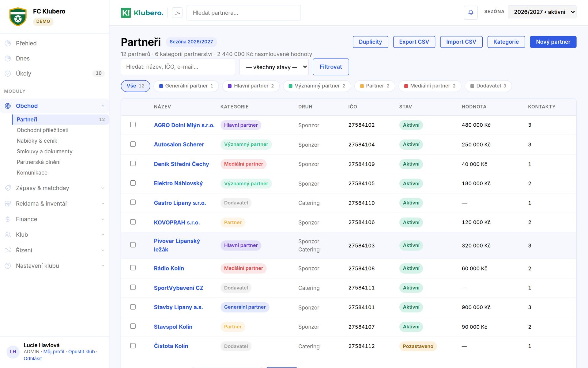This screenshot has height=368, width=588.
Task: Expand the Zápasy & matchday chevron
Action: tap(103, 188)
